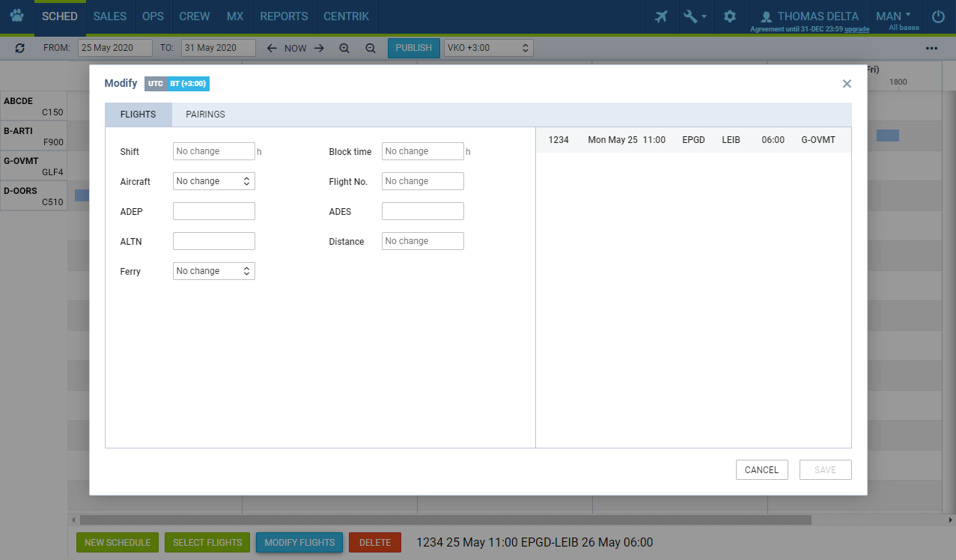This screenshot has height=560, width=956.
Task: Click the horizontal timeline scrollbar
Action: click(x=445, y=520)
